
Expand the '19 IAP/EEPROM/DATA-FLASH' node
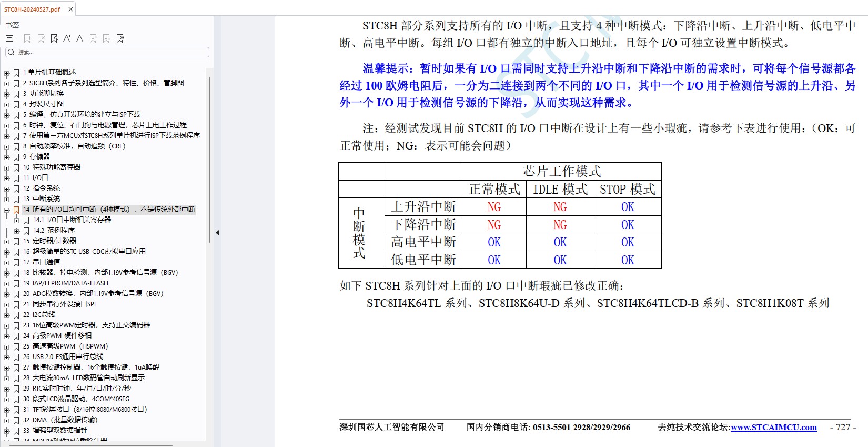coord(7,283)
